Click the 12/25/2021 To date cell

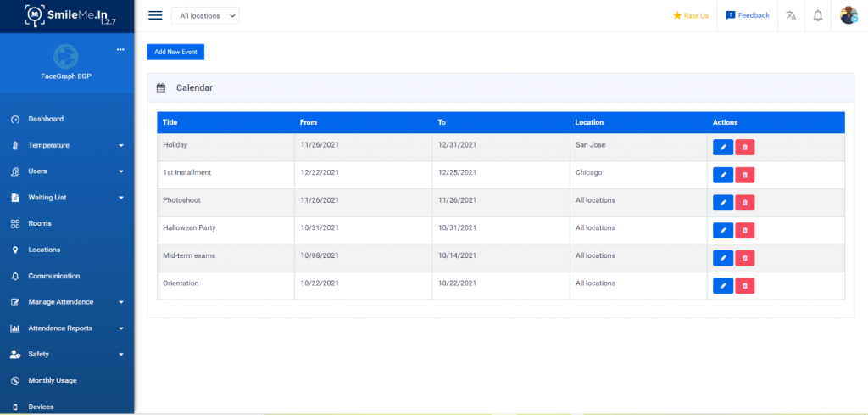tap(501, 175)
